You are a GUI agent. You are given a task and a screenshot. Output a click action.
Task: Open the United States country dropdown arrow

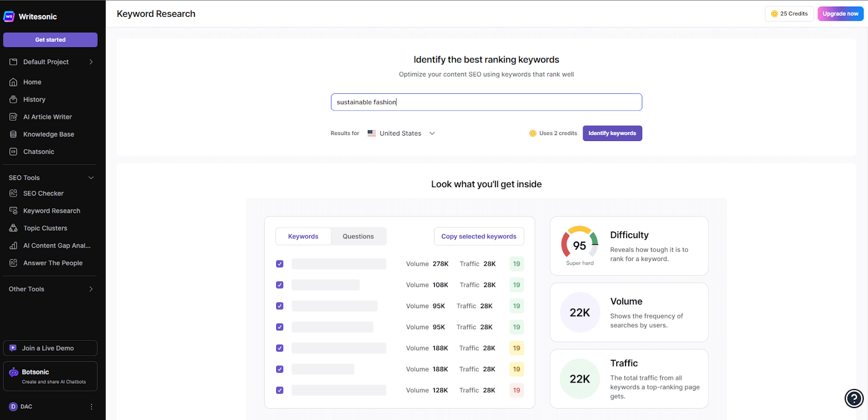(432, 133)
